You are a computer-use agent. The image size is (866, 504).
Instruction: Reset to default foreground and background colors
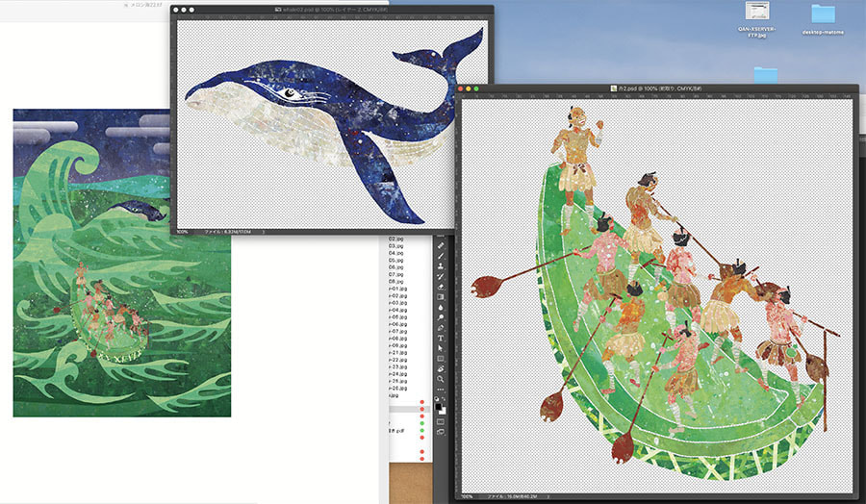(x=438, y=399)
